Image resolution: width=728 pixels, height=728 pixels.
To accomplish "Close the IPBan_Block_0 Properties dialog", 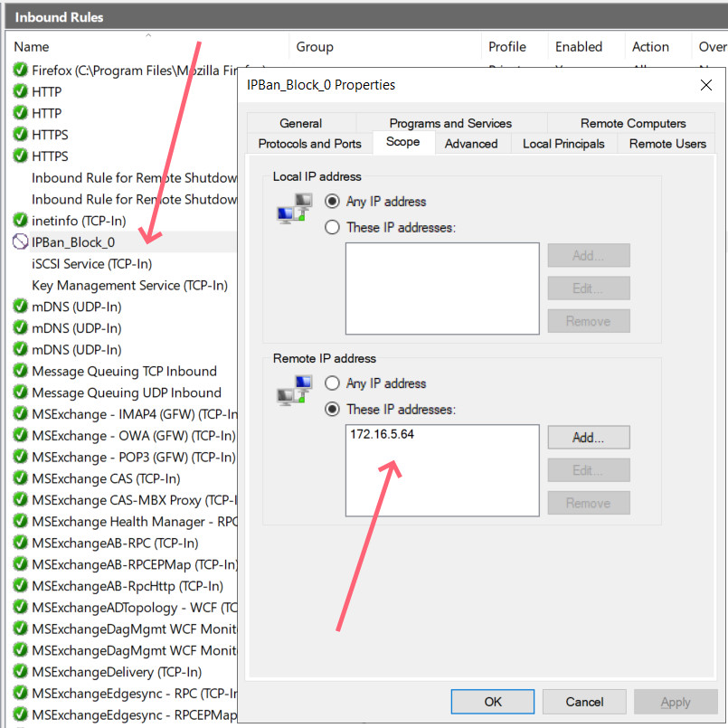I will pos(705,85).
